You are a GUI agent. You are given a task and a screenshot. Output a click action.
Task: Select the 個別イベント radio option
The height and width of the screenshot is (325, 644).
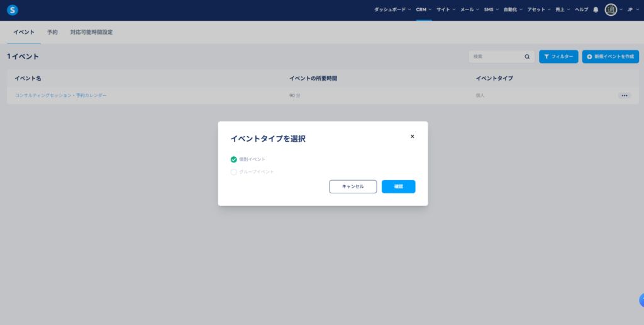(x=234, y=159)
